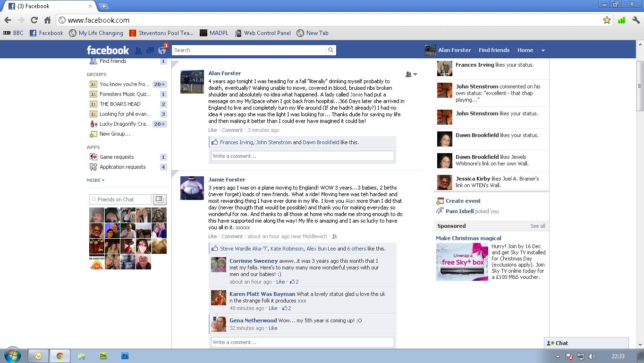
Task: Expand the account dropdown arrow beside Home
Action: [x=543, y=51]
